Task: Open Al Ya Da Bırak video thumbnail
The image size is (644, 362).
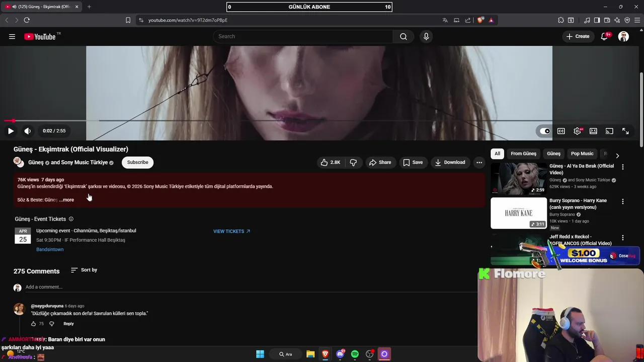Action: [x=519, y=178]
